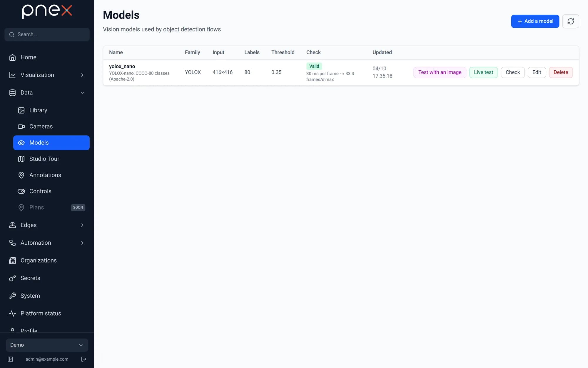Click the YOLOX family cell
Image resolution: width=588 pixels, height=368 pixels.
click(193, 72)
